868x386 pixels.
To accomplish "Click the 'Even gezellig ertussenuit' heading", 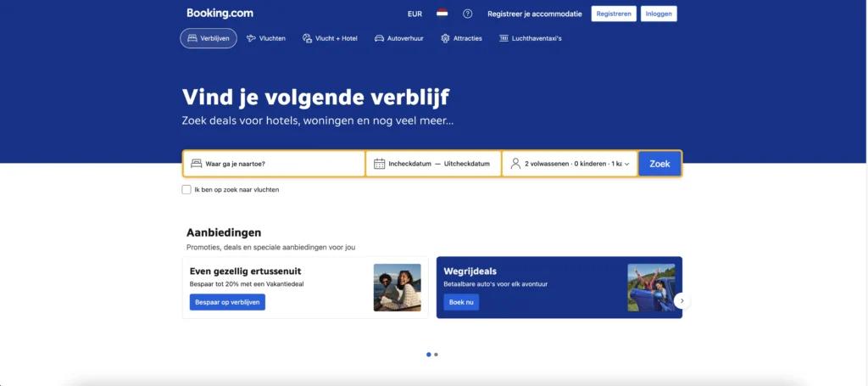I will [x=245, y=271].
